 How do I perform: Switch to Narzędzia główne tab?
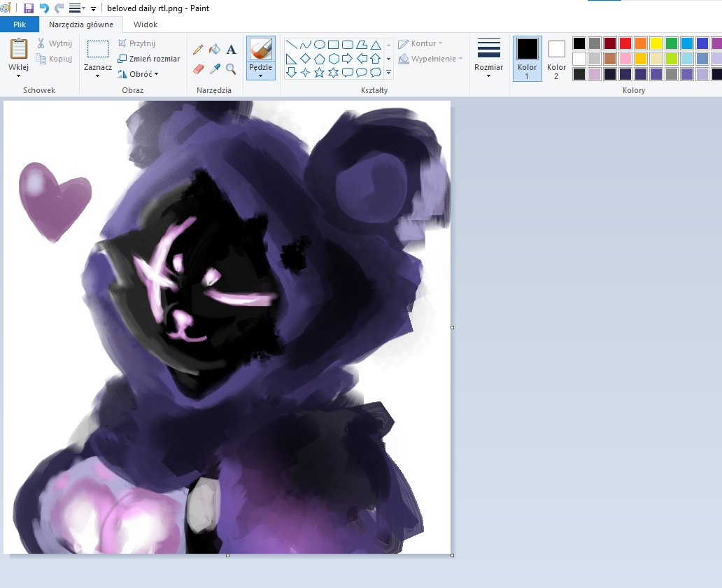81,24
